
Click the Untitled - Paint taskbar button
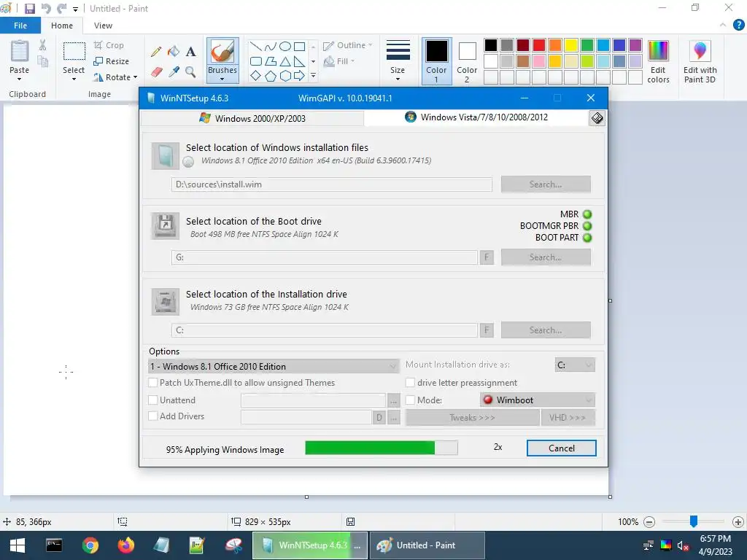(x=427, y=545)
